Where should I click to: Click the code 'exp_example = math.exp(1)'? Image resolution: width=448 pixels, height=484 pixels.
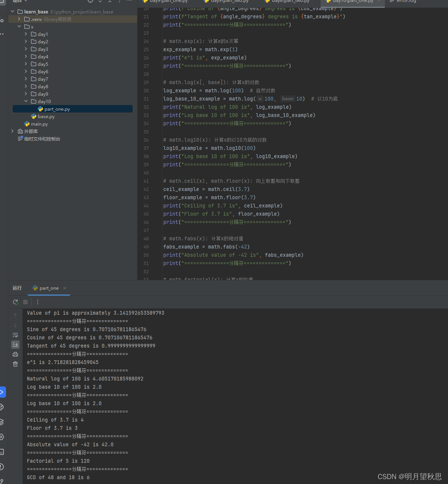point(200,49)
